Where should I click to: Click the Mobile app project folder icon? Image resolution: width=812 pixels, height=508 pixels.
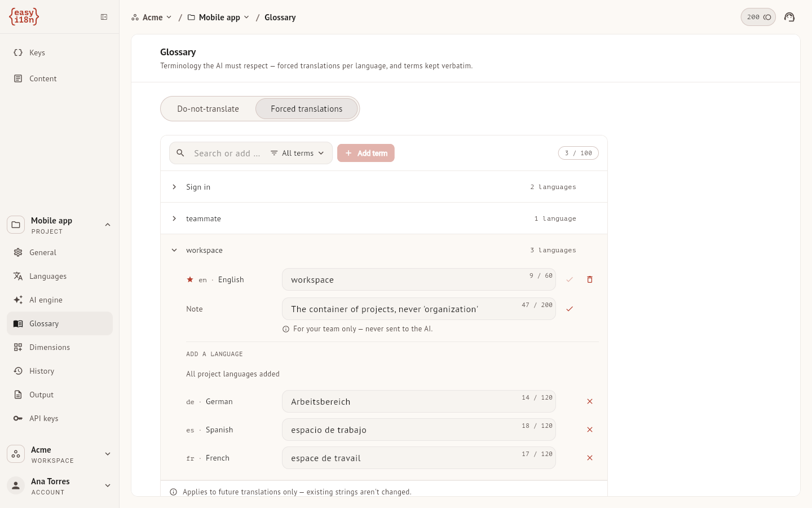click(x=16, y=225)
